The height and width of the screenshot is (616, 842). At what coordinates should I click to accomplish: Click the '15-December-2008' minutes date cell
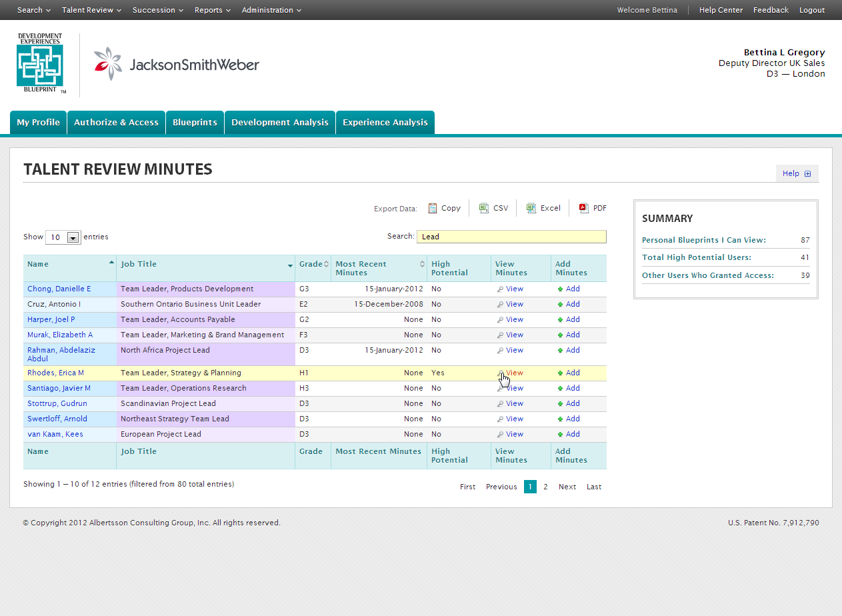(x=379, y=305)
